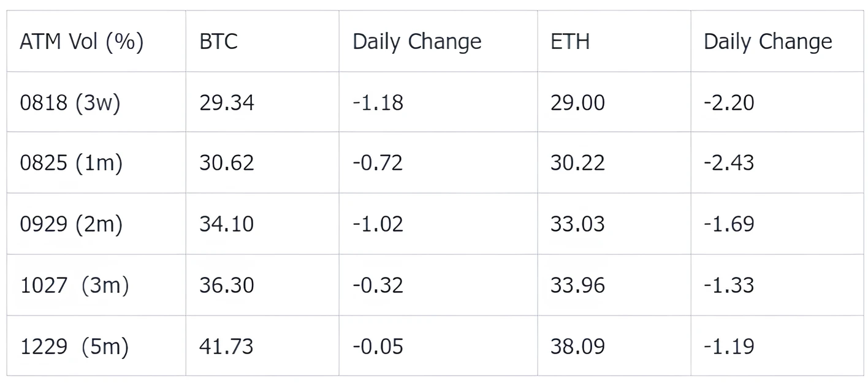Select the ETH value 29.00
Viewport: 868px width, 386px height.
(577, 102)
